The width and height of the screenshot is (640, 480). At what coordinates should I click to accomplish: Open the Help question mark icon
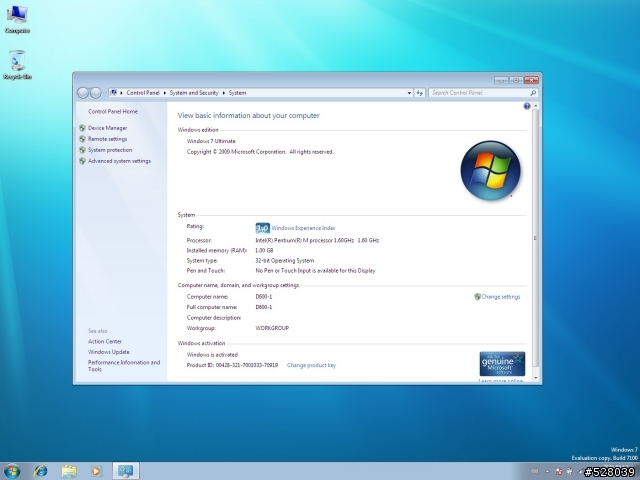527,106
